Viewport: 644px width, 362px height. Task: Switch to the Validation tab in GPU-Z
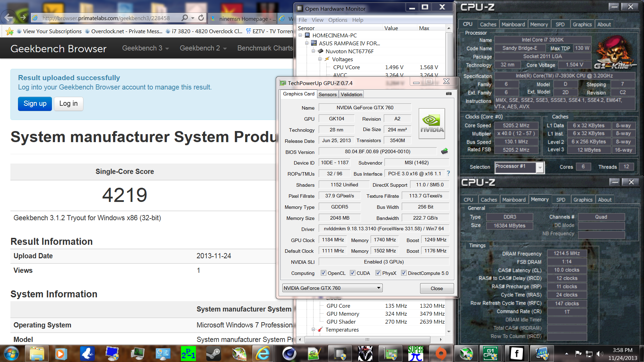click(351, 94)
